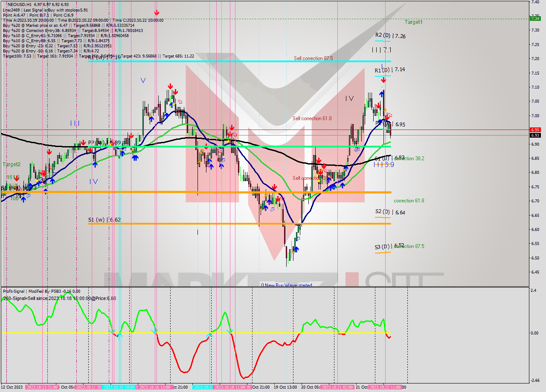Click the -2.66 value on indicator scale
Image resolution: width=546 pixels, height=392 pixels.
tap(534, 380)
